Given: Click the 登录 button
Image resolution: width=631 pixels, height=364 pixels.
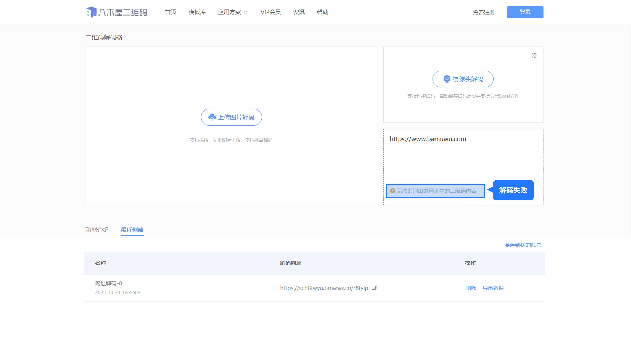Looking at the screenshot, I should pyautogui.click(x=525, y=12).
